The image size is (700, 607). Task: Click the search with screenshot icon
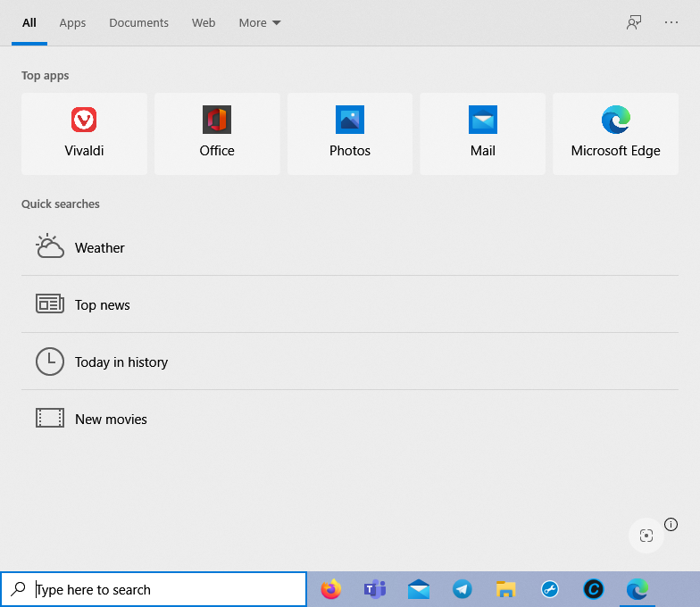pyautogui.click(x=646, y=536)
